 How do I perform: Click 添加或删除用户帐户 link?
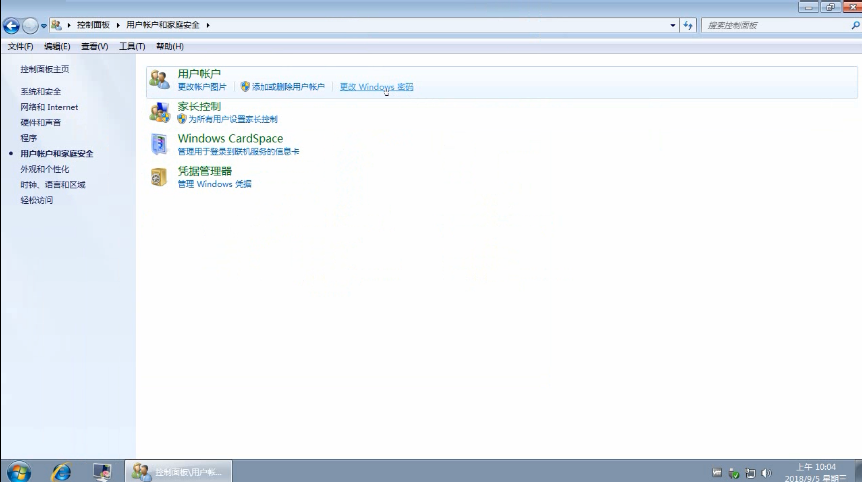(289, 87)
